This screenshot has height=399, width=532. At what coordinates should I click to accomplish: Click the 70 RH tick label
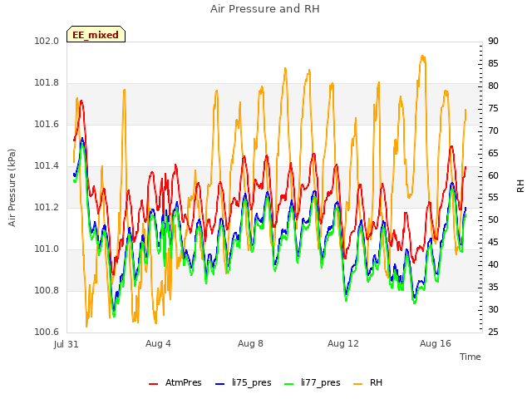tap(493, 131)
